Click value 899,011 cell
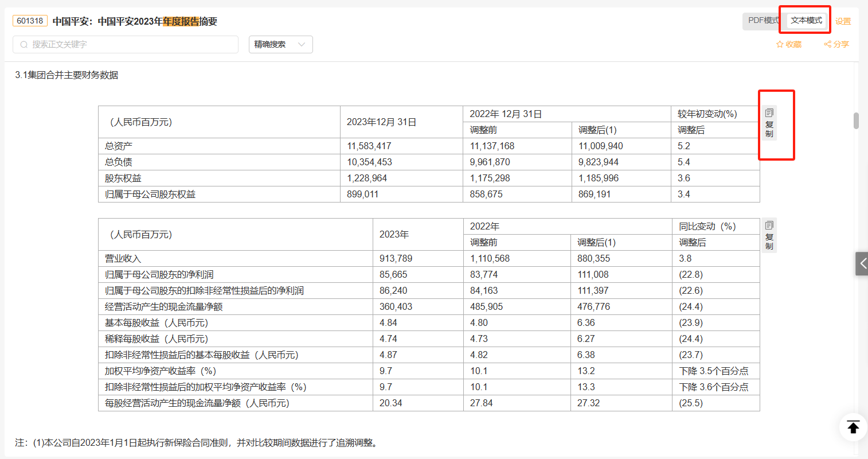This screenshot has width=868, height=459. point(362,194)
